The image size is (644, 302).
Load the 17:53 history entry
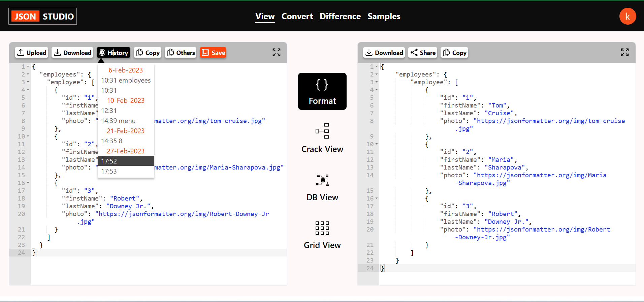pyautogui.click(x=126, y=171)
